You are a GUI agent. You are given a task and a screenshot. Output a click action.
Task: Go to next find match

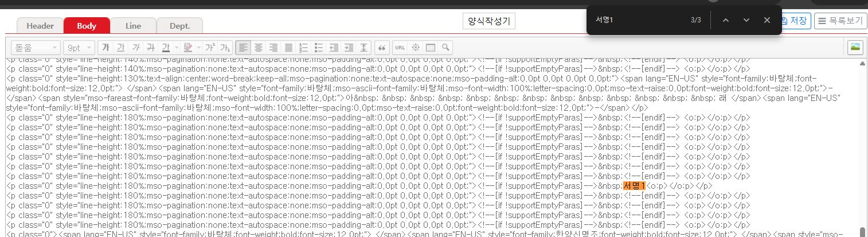coord(746,20)
